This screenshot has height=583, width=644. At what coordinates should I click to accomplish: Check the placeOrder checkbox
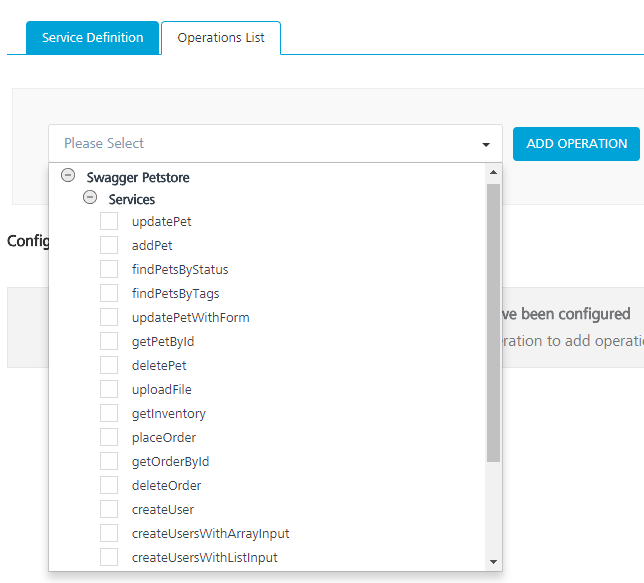coord(109,437)
